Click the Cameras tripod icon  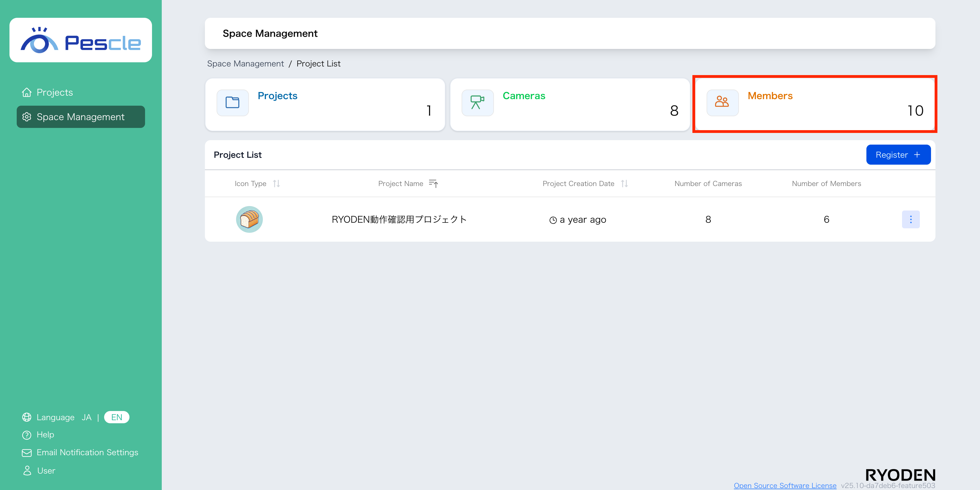coord(477,103)
